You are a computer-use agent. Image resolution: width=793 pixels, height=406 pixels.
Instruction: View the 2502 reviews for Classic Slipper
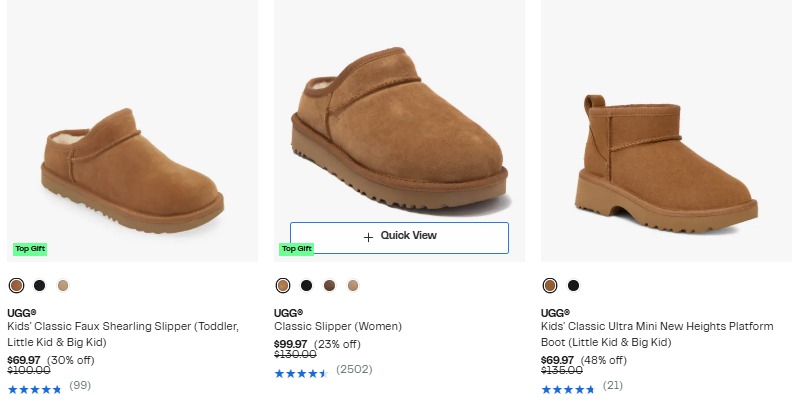[x=353, y=369]
